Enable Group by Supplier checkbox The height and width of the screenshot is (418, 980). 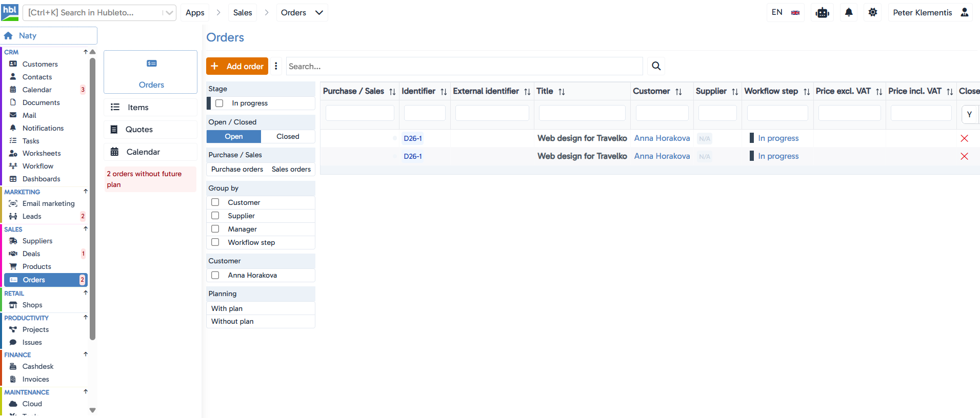(215, 216)
